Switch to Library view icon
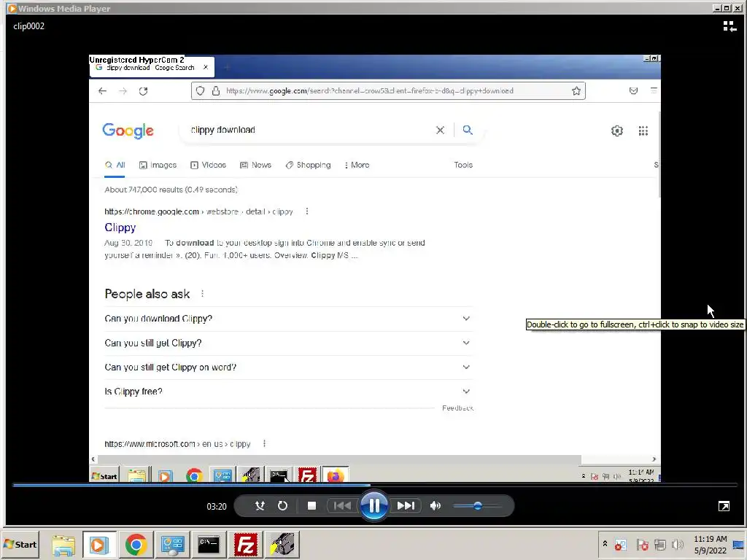The width and height of the screenshot is (747, 560). click(x=729, y=26)
